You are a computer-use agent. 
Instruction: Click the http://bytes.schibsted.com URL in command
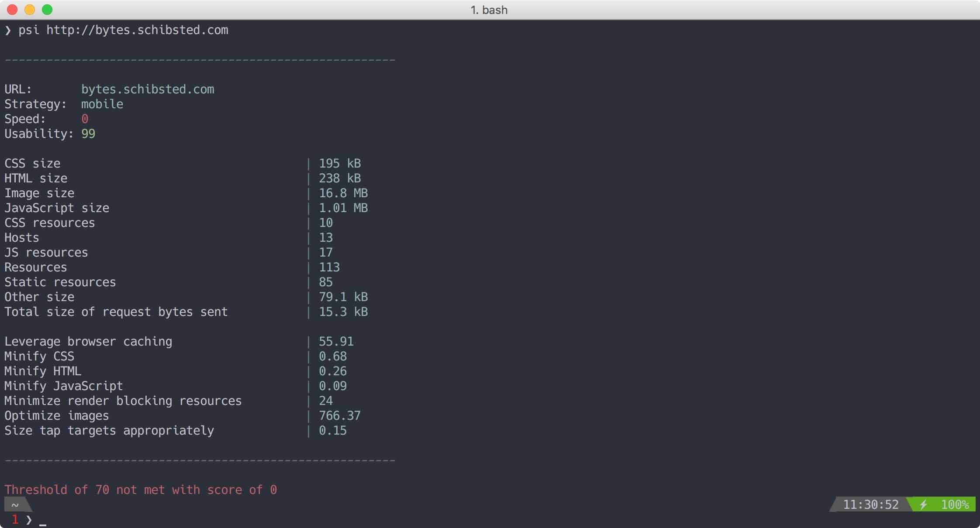tap(137, 30)
